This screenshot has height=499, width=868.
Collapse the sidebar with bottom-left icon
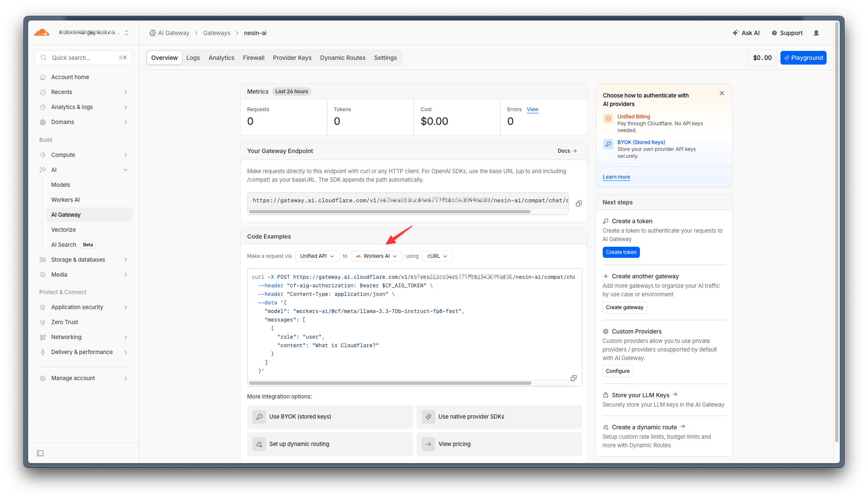point(40,453)
